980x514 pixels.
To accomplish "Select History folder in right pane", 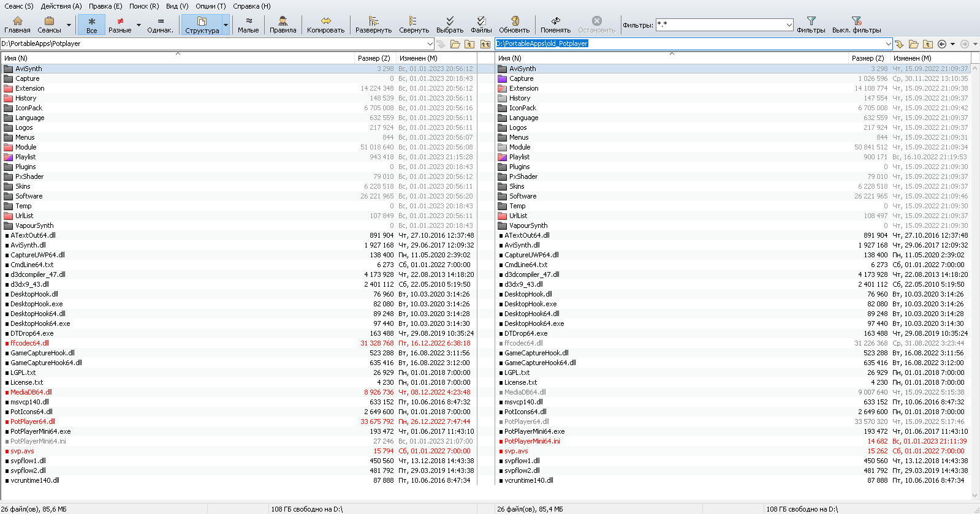I will pyautogui.click(x=520, y=98).
